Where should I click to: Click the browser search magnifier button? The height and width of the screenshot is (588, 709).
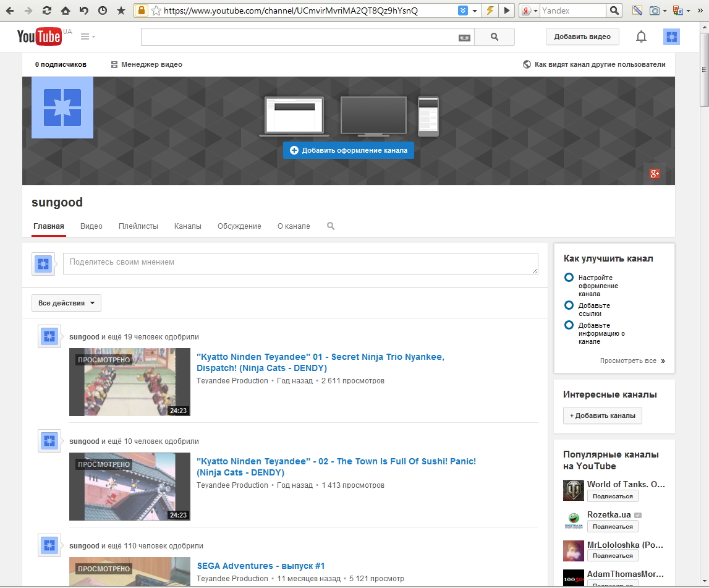click(x=614, y=11)
